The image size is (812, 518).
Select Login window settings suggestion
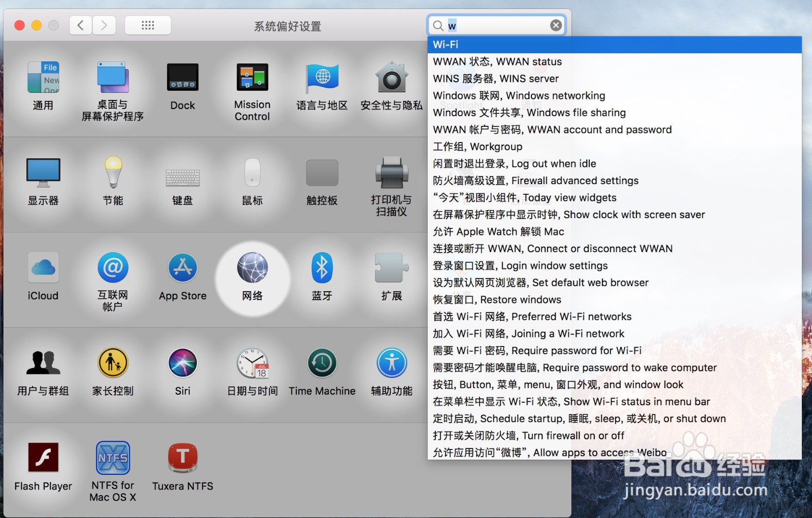(x=615, y=265)
